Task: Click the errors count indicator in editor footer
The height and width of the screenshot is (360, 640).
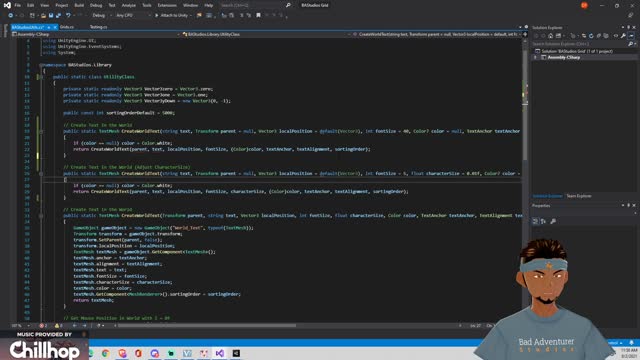Action: click(43, 326)
